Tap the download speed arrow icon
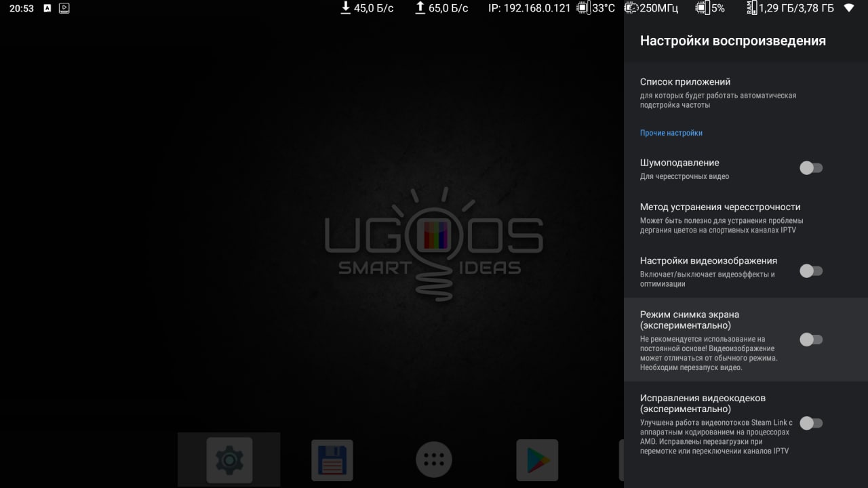This screenshot has width=868, height=488. click(346, 8)
